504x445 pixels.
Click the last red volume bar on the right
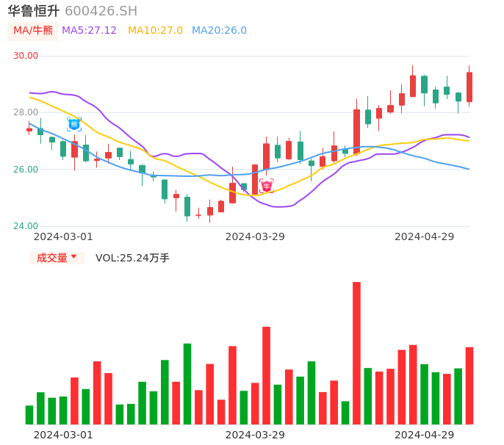[x=469, y=386]
